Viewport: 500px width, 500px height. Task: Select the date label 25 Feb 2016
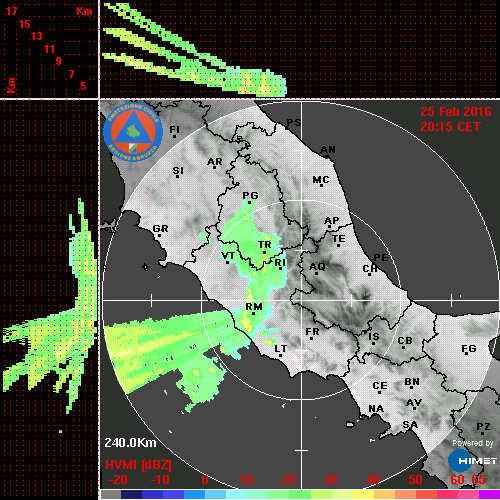pyautogui.click(x=456, y=112)
